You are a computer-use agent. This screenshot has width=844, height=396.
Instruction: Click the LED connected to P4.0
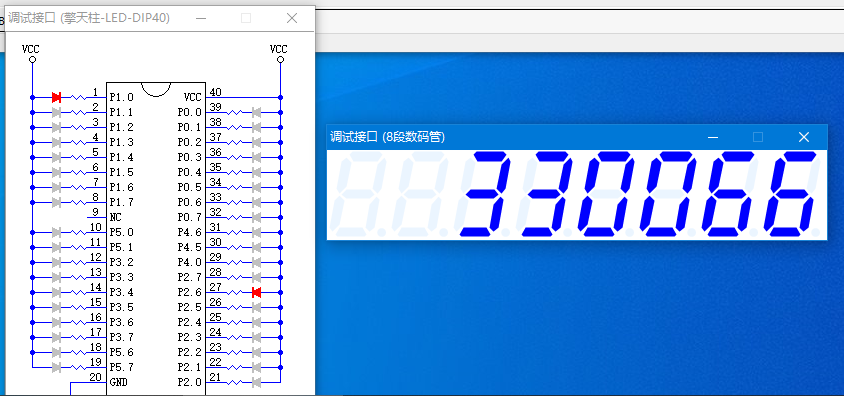tap(256, 263)
